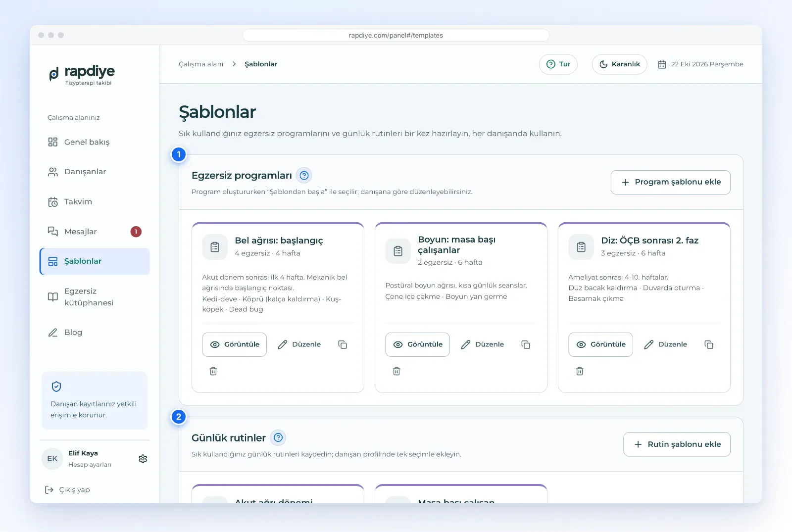Image resolution: width=792 pixels, height=532 pixels.
Task: Click the Bel ağrısı card clipboard icon
Action: pos(215,247)
